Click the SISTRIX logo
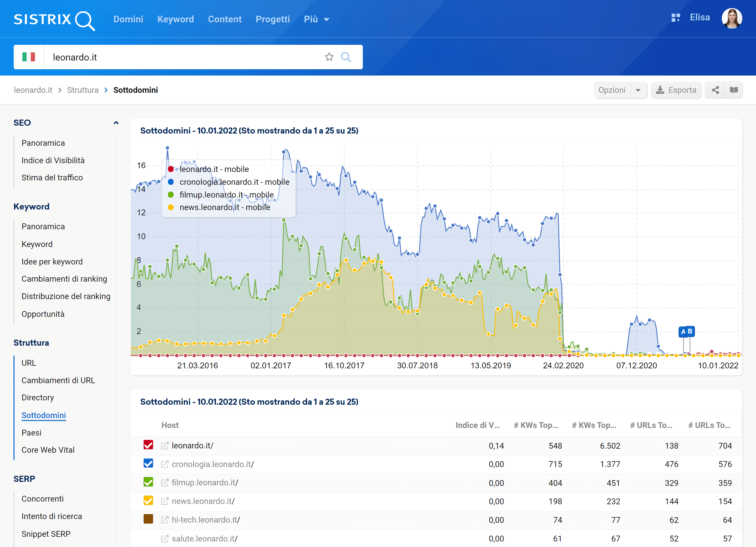Viewport: 756px width, 547px height. point(54,20)
